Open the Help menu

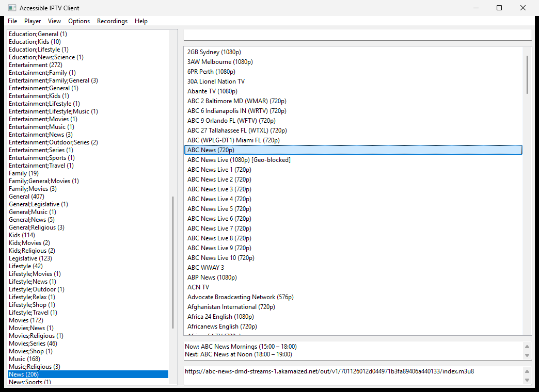pos(141,21)
